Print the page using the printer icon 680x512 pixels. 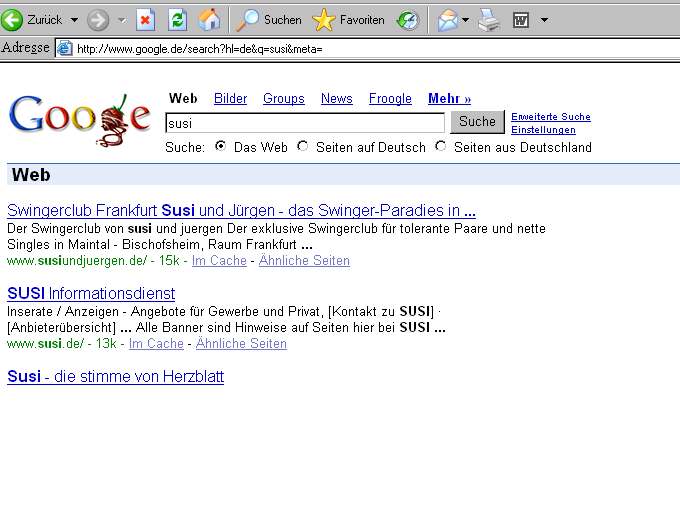(488, 19)
